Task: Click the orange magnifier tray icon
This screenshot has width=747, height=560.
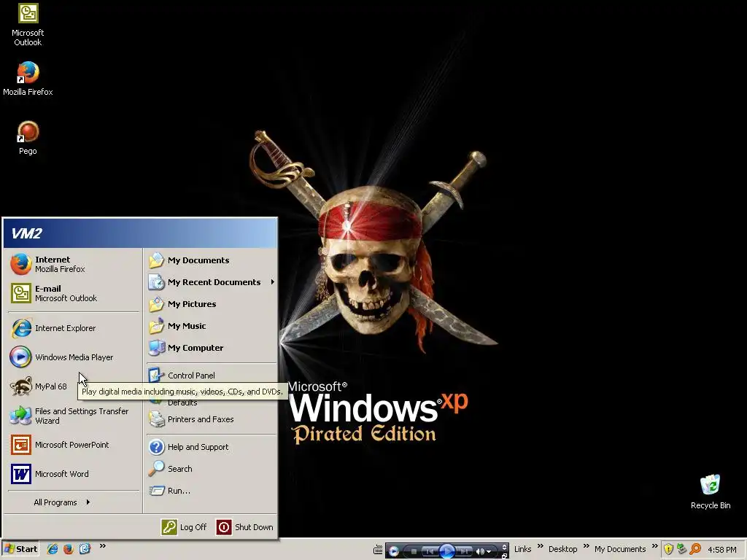Action: [x=695, y=549]
